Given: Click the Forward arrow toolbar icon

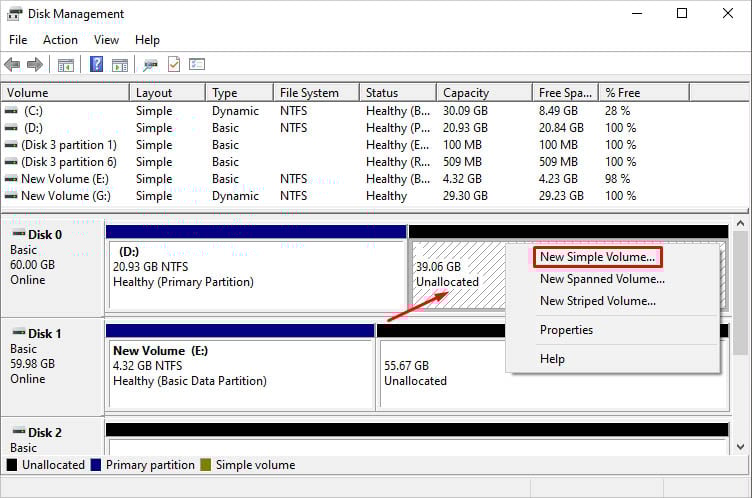Looking at the screenshot, I should point(35,65).
